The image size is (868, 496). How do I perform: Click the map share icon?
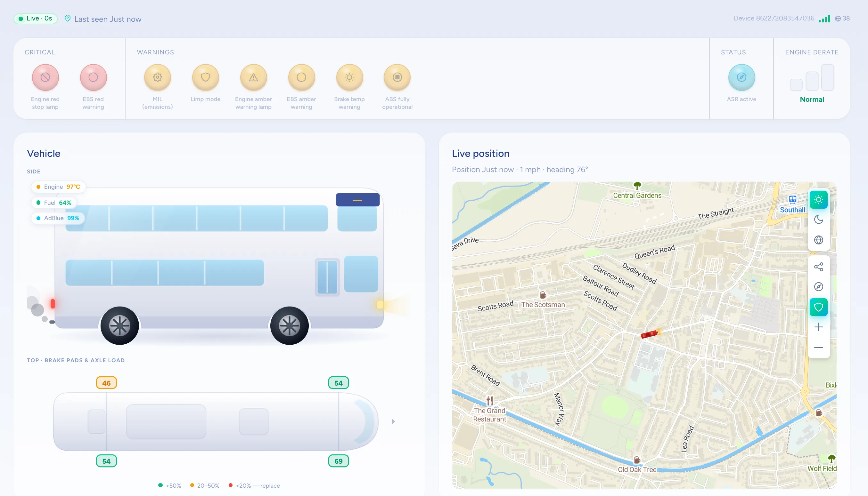[819, 267]
